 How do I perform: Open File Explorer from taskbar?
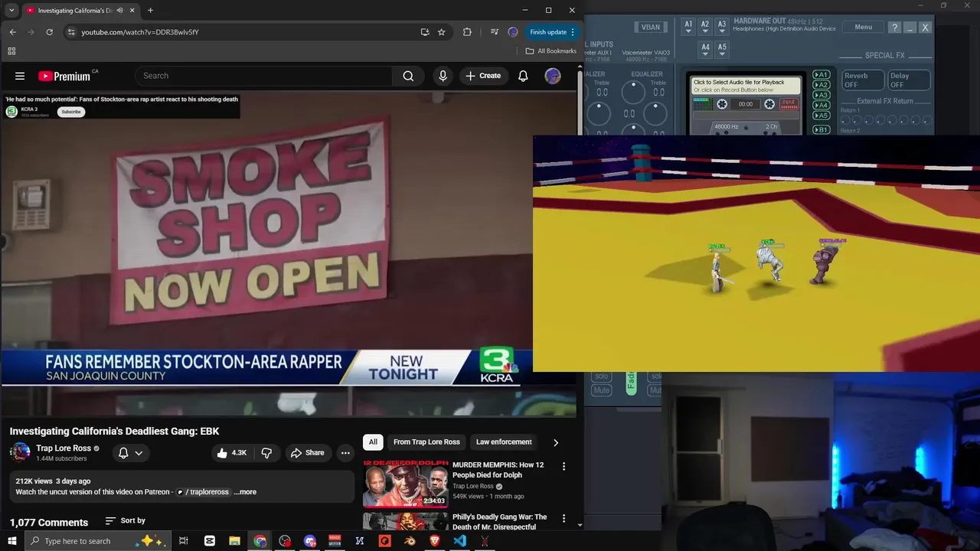(x=234, y=541)
